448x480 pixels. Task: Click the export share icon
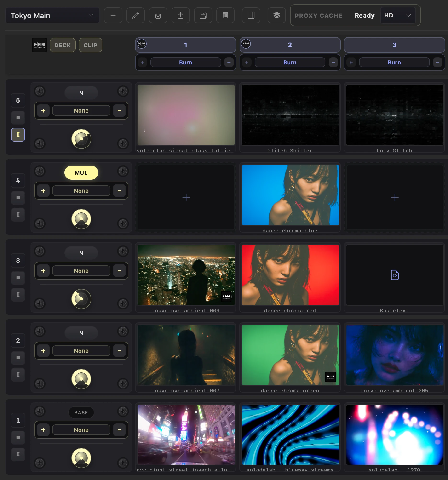[180, 16]
